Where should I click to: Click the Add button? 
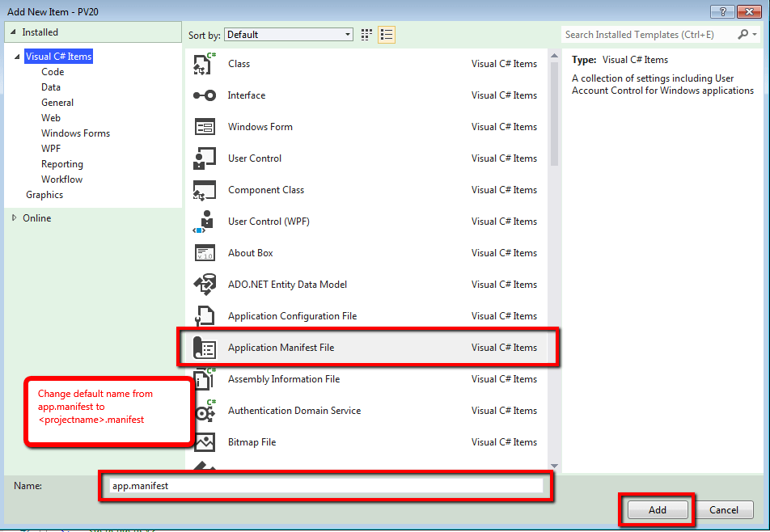(x=656, y=509)
